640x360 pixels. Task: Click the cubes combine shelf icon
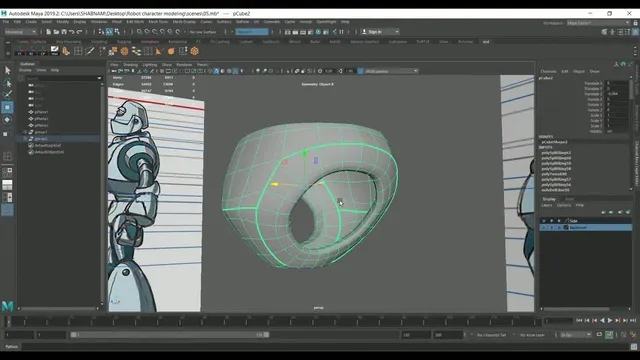pos(113,51)
